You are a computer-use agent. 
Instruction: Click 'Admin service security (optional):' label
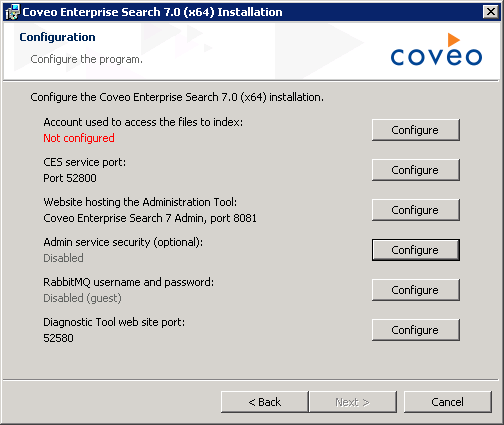pyautogui.click(x=123, y=242)
